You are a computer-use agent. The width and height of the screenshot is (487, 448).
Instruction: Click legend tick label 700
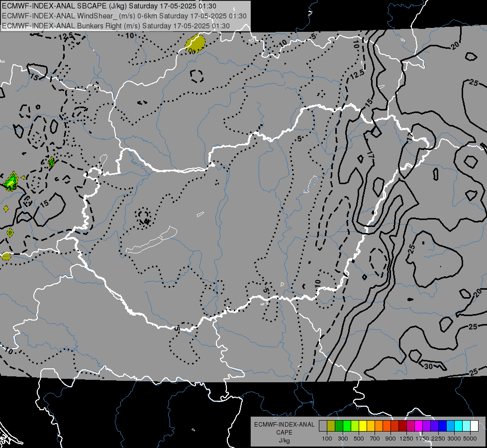tap(375, 439)
